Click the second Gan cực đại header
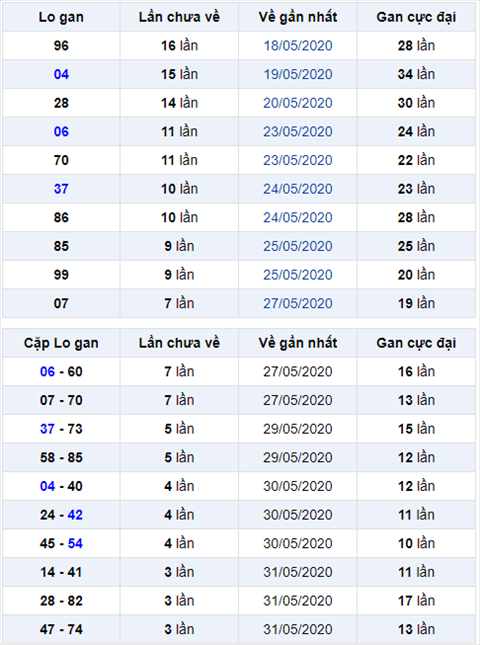 click(416, 343)
